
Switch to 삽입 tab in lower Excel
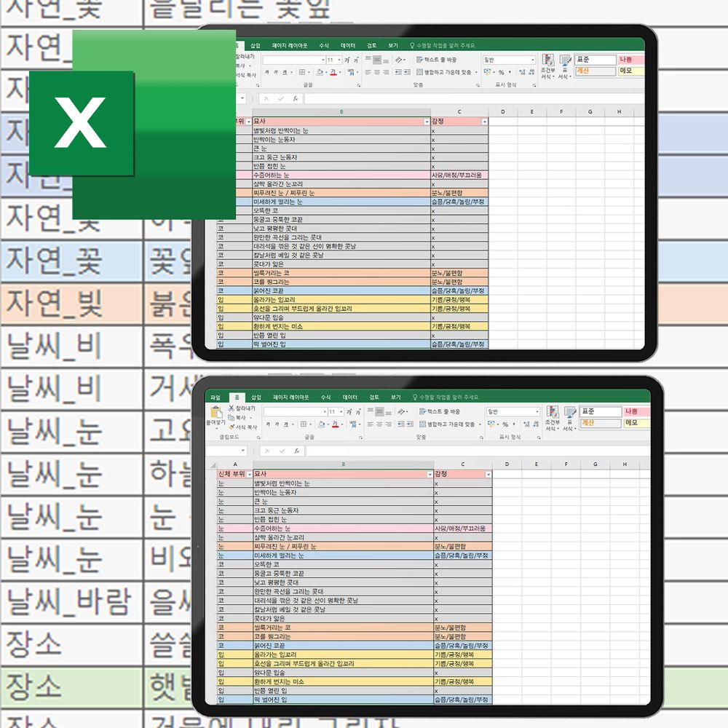coord(256,397)
